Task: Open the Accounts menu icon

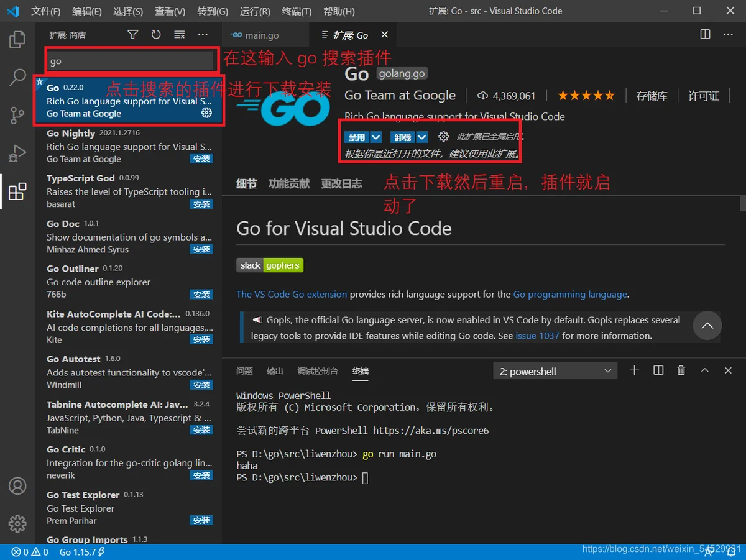Action: (17, 485)
